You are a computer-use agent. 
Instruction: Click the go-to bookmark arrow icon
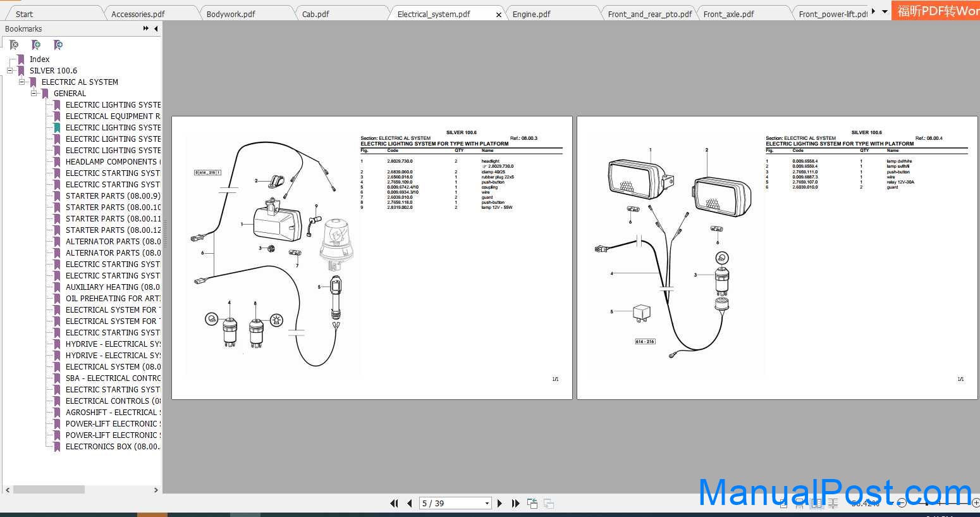pos(58,45)
